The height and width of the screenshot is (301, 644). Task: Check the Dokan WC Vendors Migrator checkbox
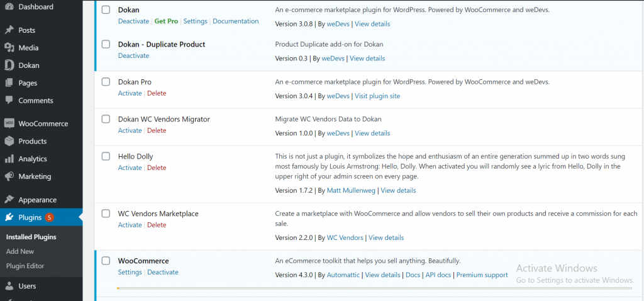106,119
